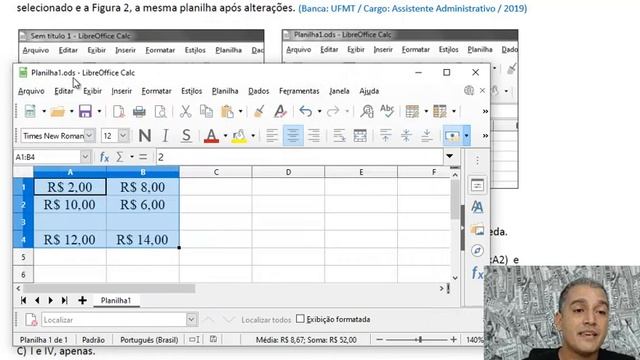Click the Print icon
This screenshot has width=640, height=360.
(139, 111)
